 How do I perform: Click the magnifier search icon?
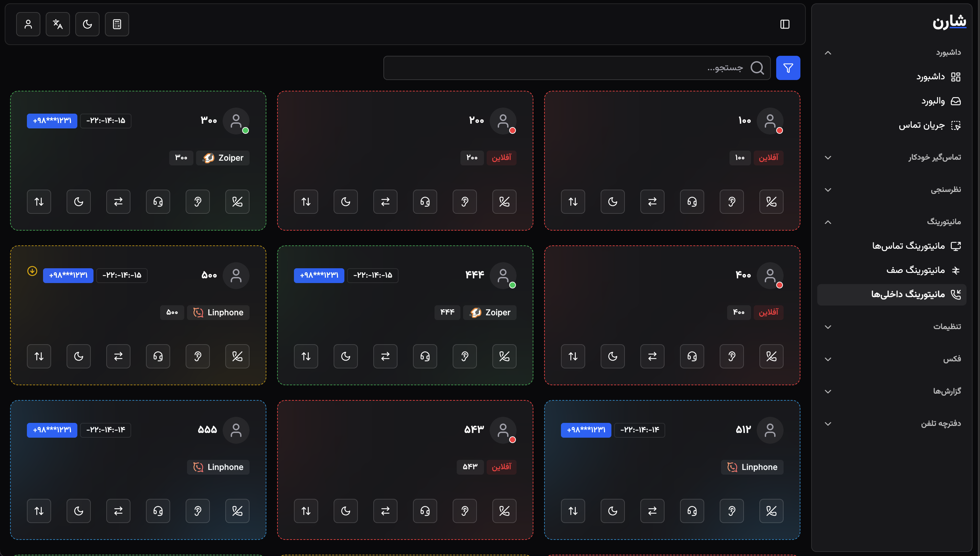(x=757, y=68)
